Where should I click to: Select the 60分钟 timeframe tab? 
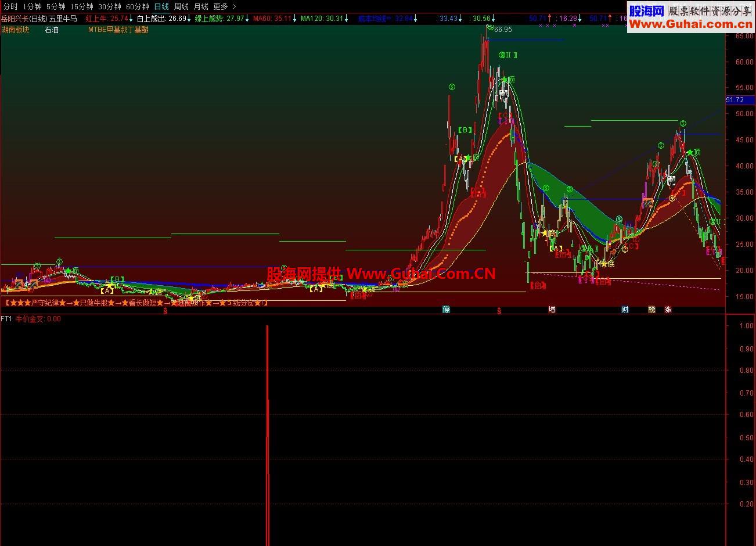(x=138, y=6)
